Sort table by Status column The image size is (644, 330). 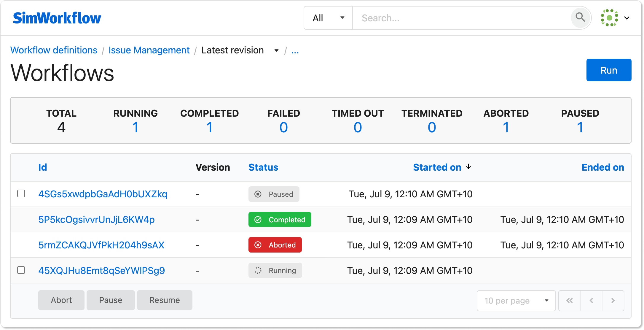tap(263, 167)
